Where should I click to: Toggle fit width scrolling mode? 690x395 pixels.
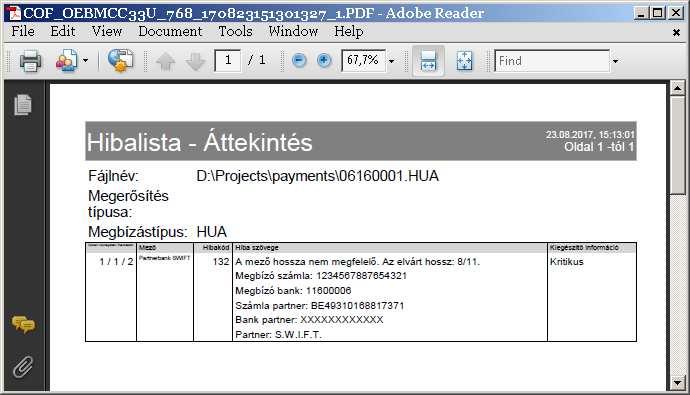(428, 61)
